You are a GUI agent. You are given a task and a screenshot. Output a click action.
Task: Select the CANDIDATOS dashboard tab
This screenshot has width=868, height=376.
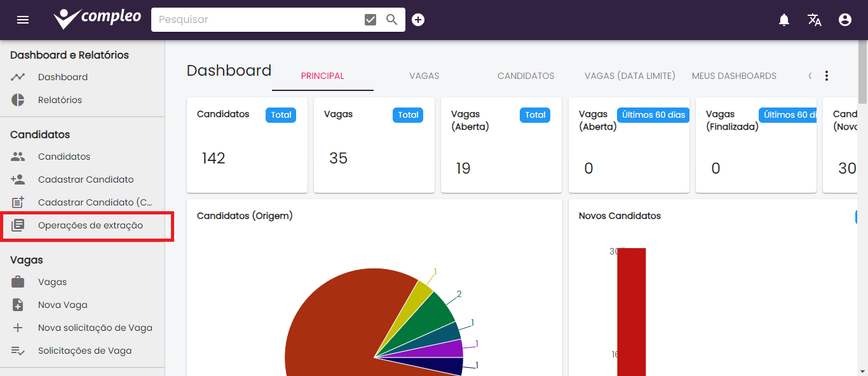pyautogui.click(x=526, y=76)
